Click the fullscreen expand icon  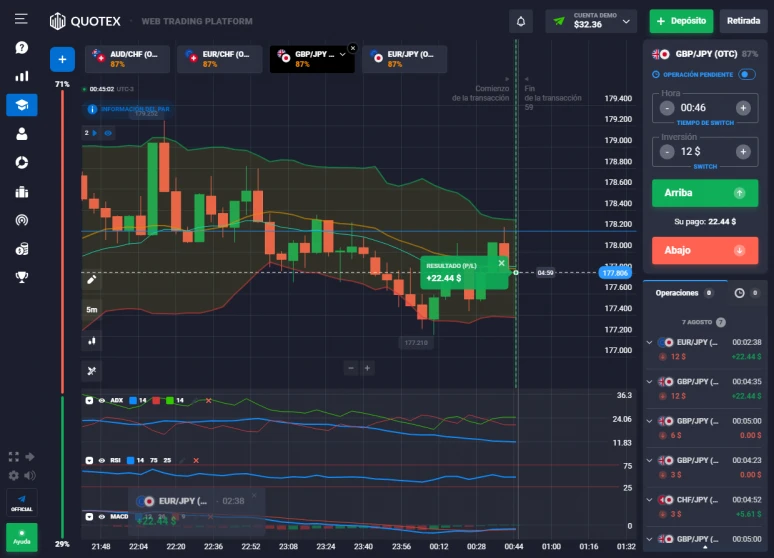point(14,457)
